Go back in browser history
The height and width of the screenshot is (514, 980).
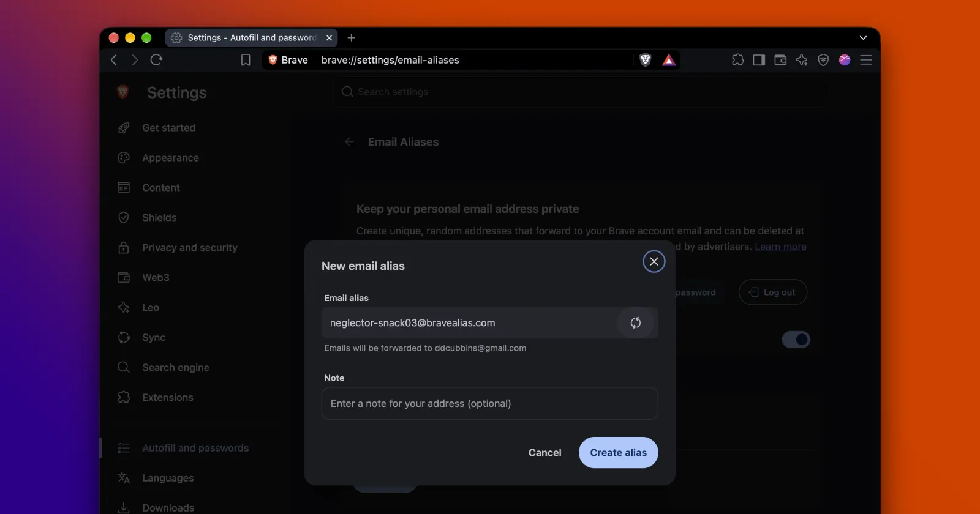tap(114, 60)
